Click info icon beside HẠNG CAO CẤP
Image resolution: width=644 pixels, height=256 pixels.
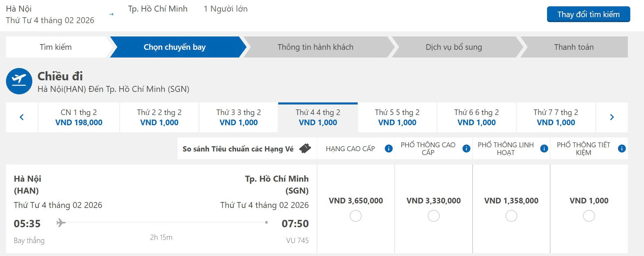(389, 149)
